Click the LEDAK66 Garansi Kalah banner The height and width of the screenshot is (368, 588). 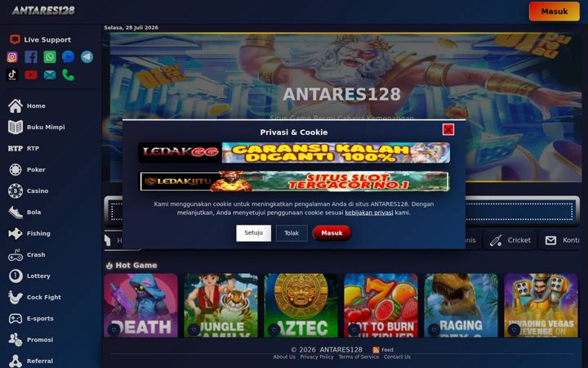[294, 152]
